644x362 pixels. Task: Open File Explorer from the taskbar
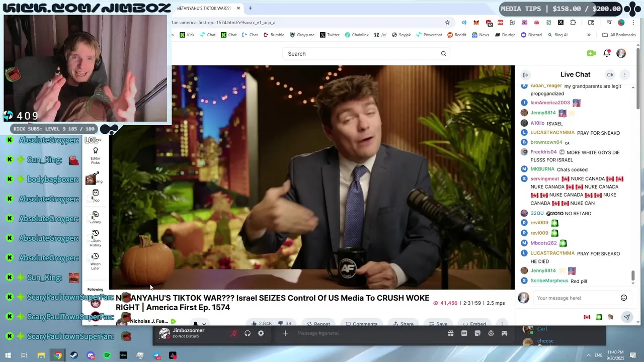click(x=41, y=355)
